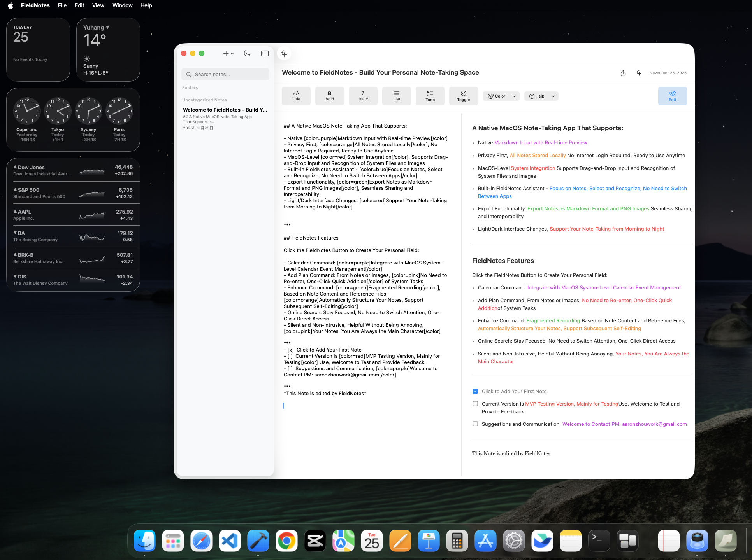Viewport: 752px width, 560px height.
Task: Click the Edit button to exit preview
Action: pos(672,96)
